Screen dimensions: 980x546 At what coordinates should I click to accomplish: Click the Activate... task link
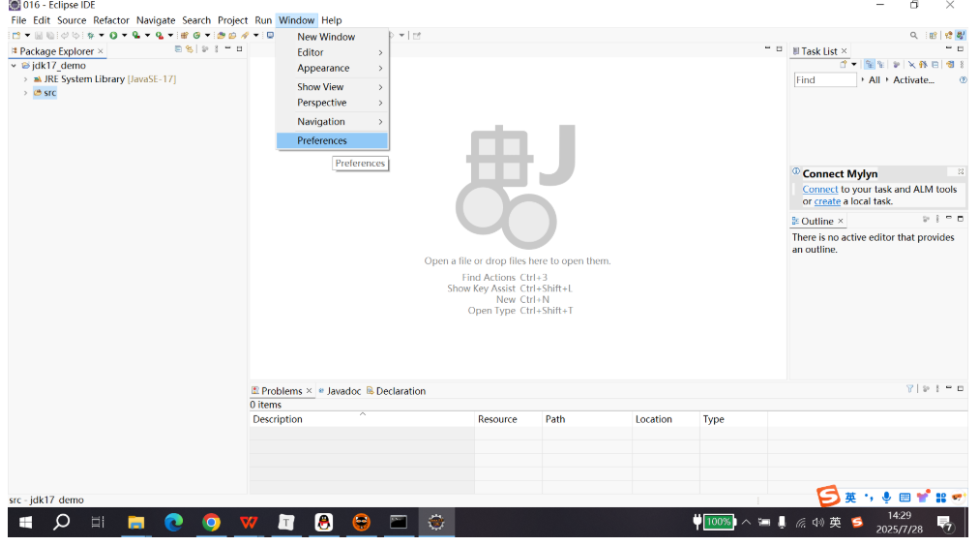[x=913, y=80]
